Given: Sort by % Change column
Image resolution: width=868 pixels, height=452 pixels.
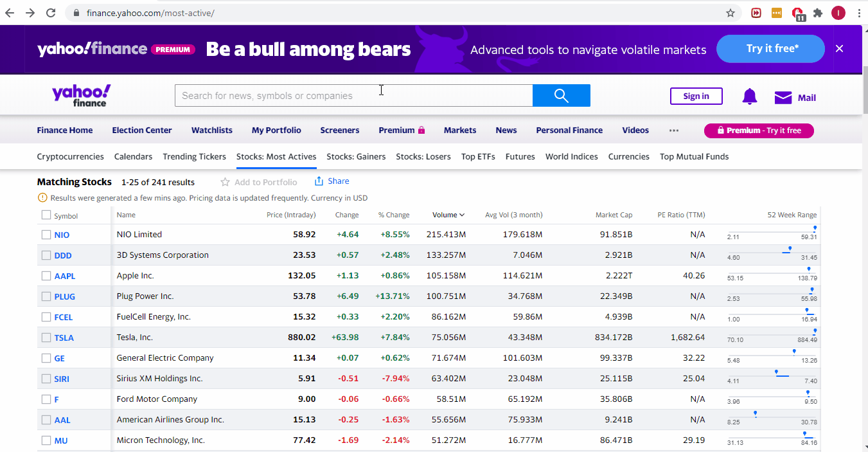Looking at the screenshot, I should (x=394, y=215).
